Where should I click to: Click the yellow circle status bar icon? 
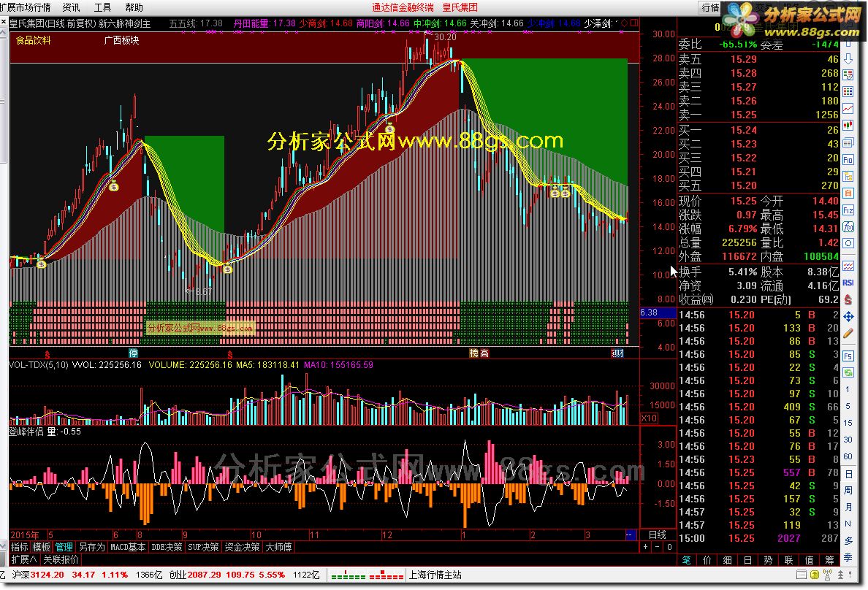point(815,575)
